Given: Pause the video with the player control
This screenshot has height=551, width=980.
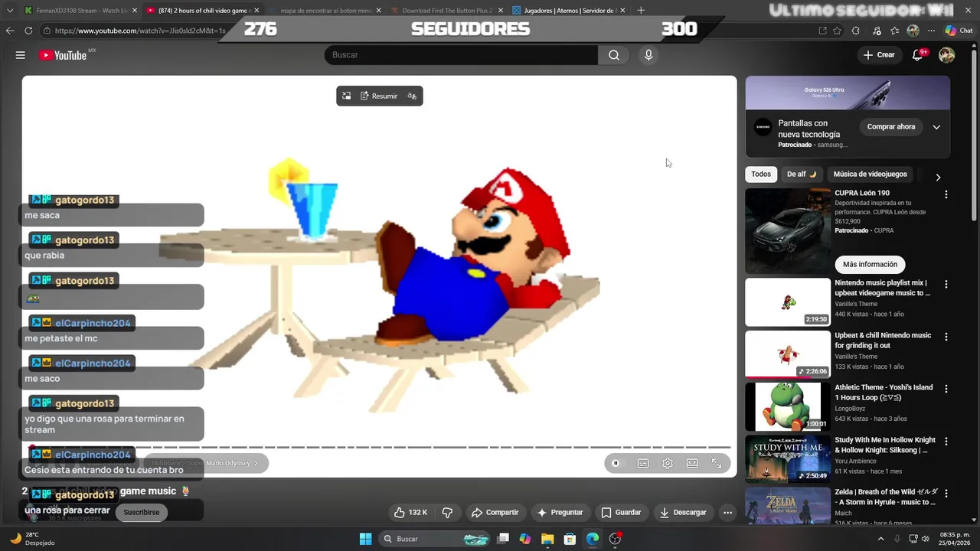Looking at the screenshot, I should (616, 463).
